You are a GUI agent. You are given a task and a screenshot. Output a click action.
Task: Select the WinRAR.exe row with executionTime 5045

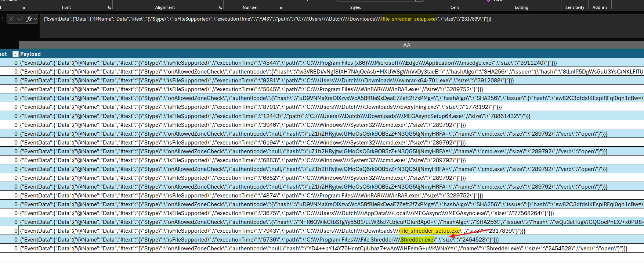click(x=332, y=89)
